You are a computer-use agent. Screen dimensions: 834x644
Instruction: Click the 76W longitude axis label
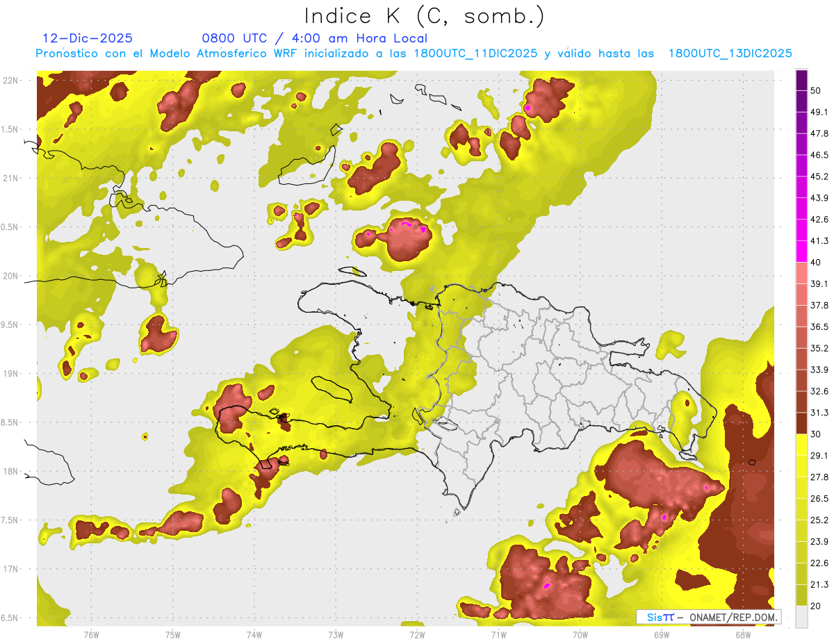(x=91, y=634)
